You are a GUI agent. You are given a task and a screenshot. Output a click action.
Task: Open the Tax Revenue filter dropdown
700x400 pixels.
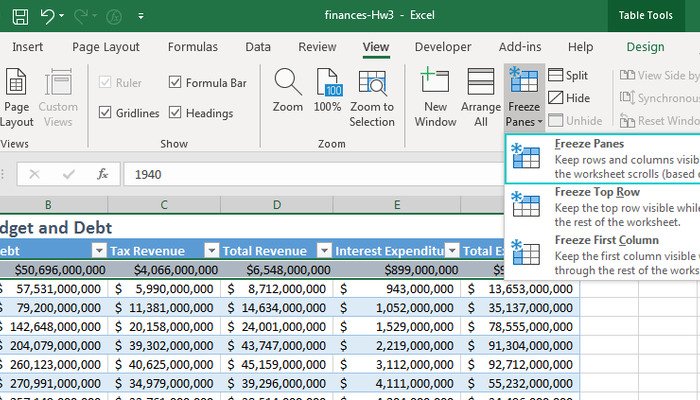pos(212,250)
